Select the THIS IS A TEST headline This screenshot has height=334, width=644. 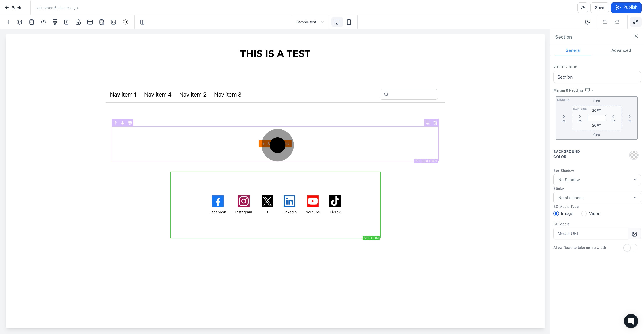(275, 54)
